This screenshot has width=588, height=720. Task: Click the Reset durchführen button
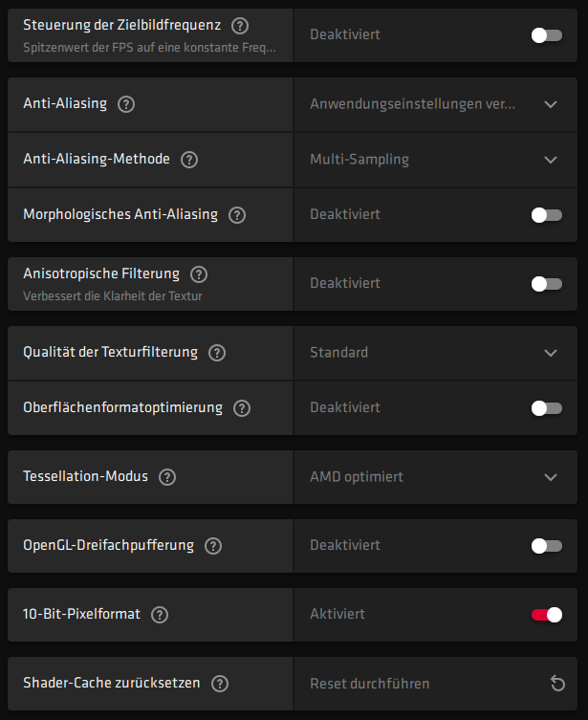coord(370,684)
